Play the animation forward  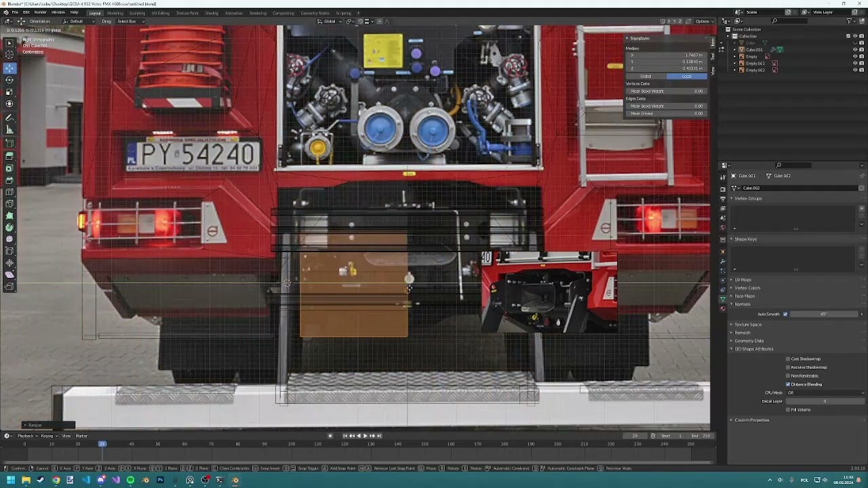pyautogui.click(x=366, y=436)
